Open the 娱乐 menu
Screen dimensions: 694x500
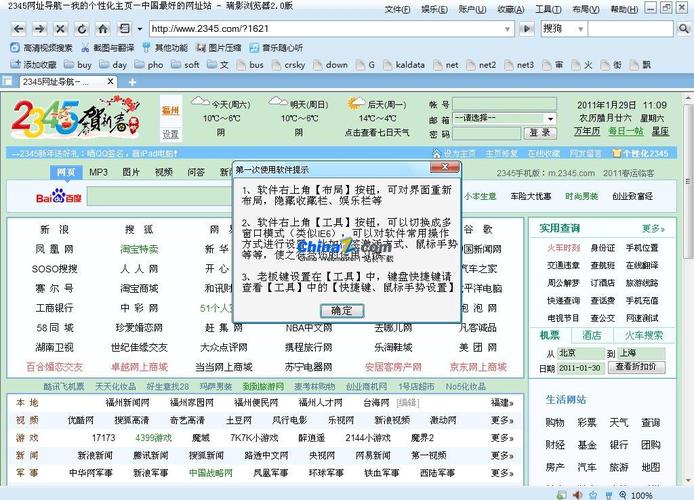click(x=434, y=9)
